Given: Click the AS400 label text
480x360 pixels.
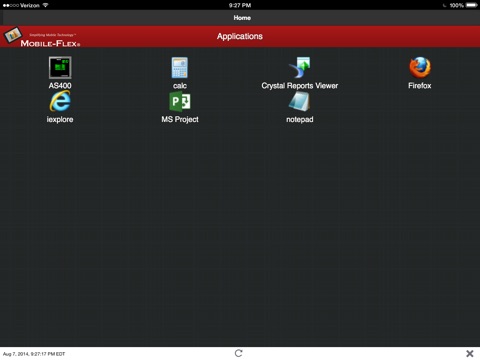Looking at the screenshot, I should coord(60,86).
